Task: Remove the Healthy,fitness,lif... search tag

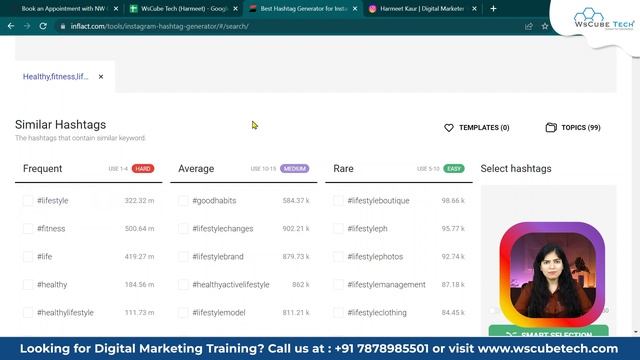Action: point(101,76)
